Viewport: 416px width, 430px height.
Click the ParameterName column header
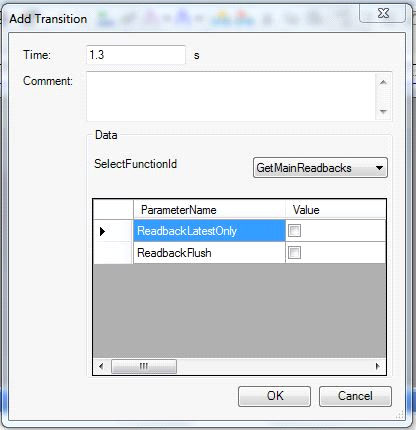pos(209,210)
